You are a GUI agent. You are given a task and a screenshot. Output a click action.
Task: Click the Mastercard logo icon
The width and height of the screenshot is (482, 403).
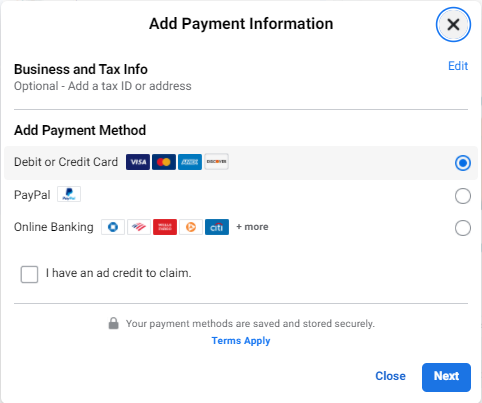click(164, 162)
